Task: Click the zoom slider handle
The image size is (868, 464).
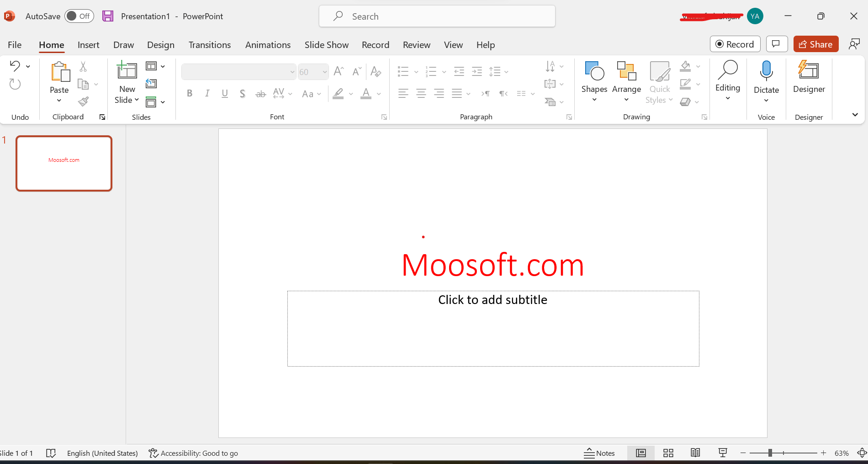Action: [x=770, y=453]
